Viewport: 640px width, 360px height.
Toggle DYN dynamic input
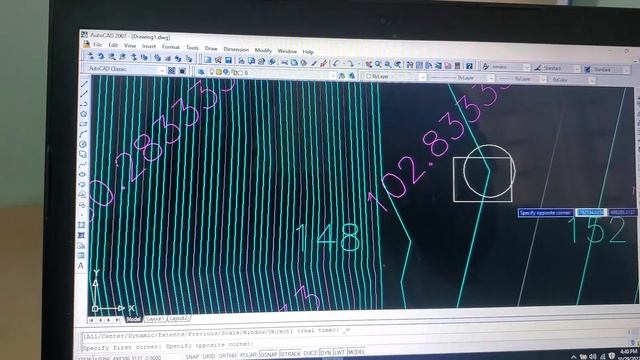coord(325,353)
